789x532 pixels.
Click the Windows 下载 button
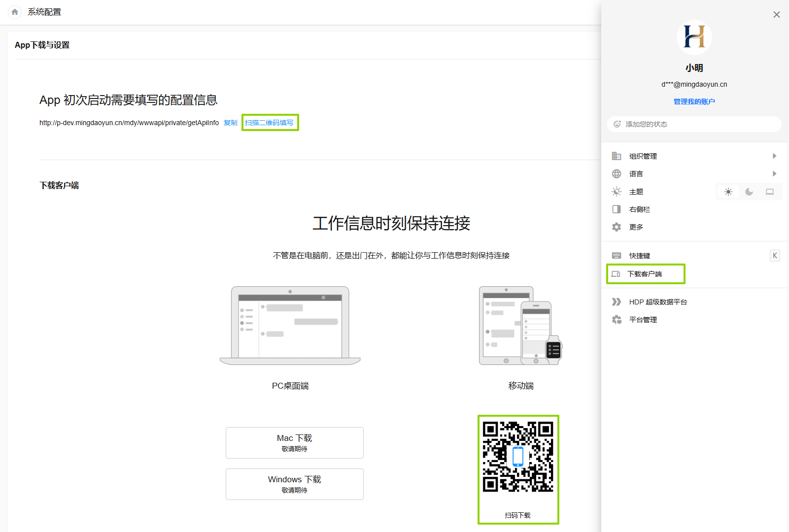(295, 484)
